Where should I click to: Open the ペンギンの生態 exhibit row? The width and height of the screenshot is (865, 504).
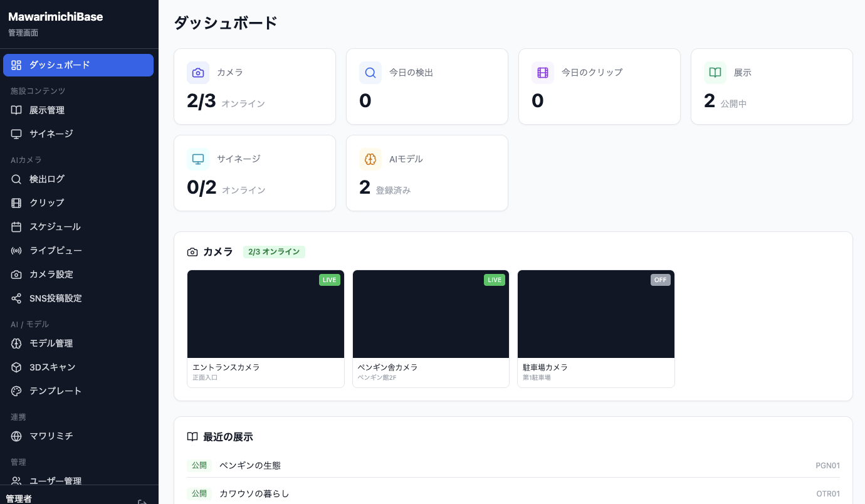[513, 466]
